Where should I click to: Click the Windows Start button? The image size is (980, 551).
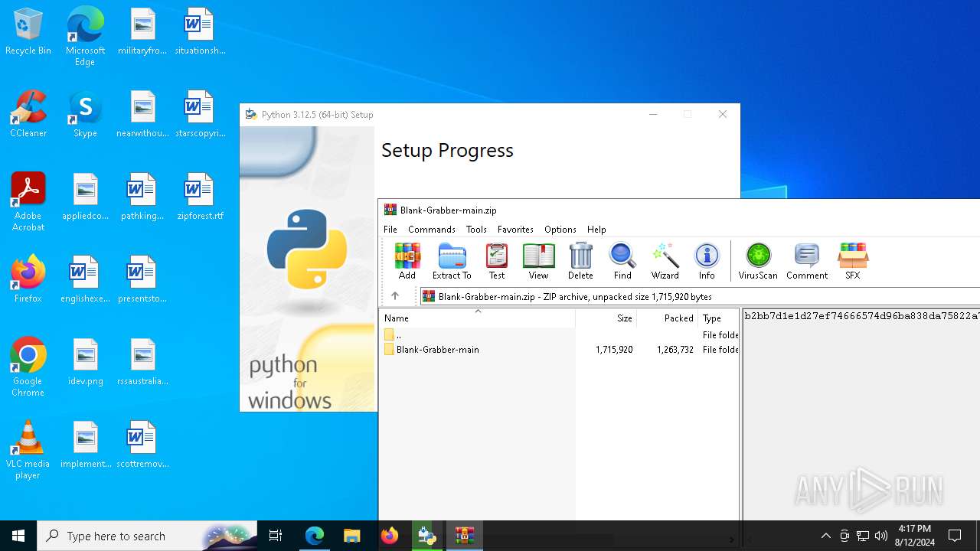[x=18, y=536]
